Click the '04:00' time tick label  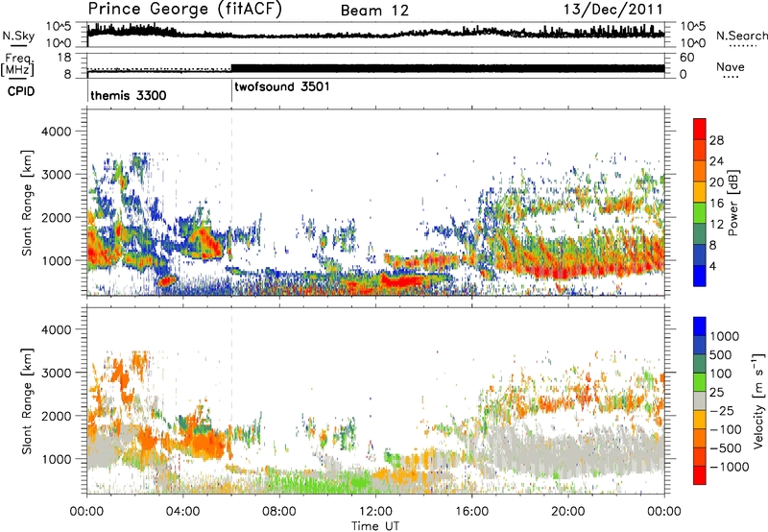point(182,512)
